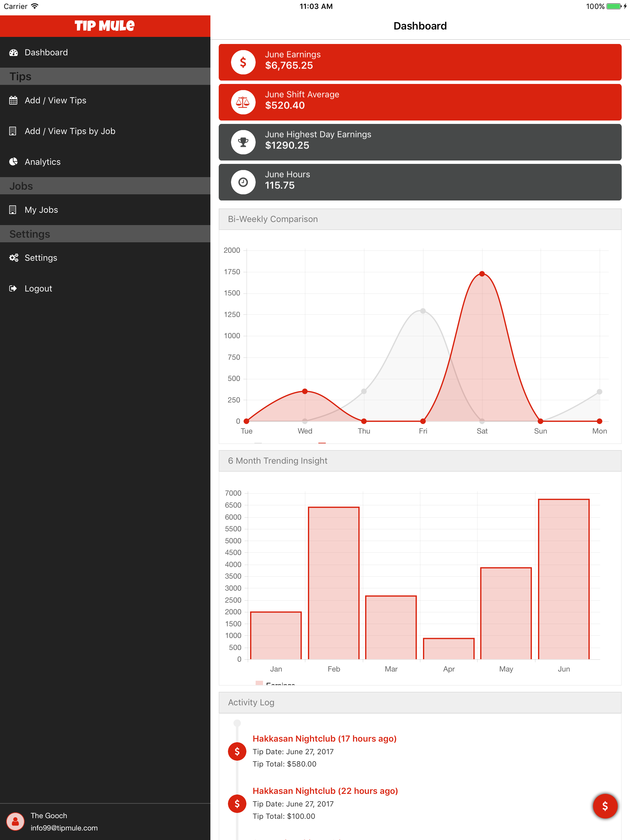Click the Saturday peak point on comparison chart

(482, 274)
